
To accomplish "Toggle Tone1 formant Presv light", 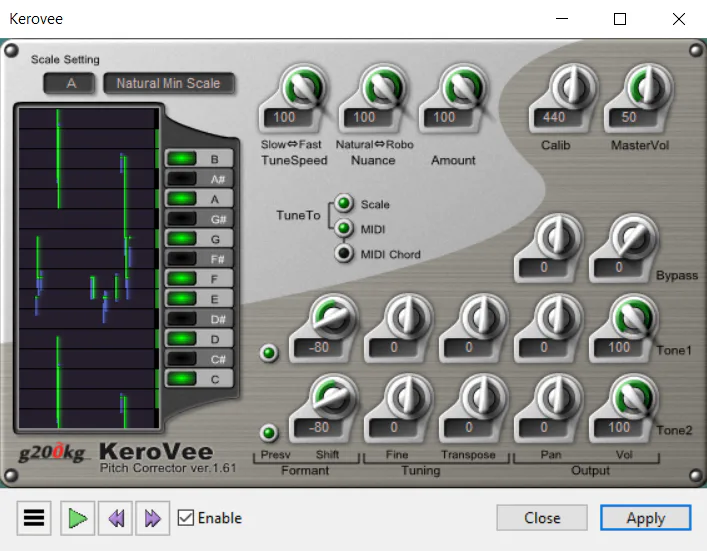I will (x=269, y=353).
